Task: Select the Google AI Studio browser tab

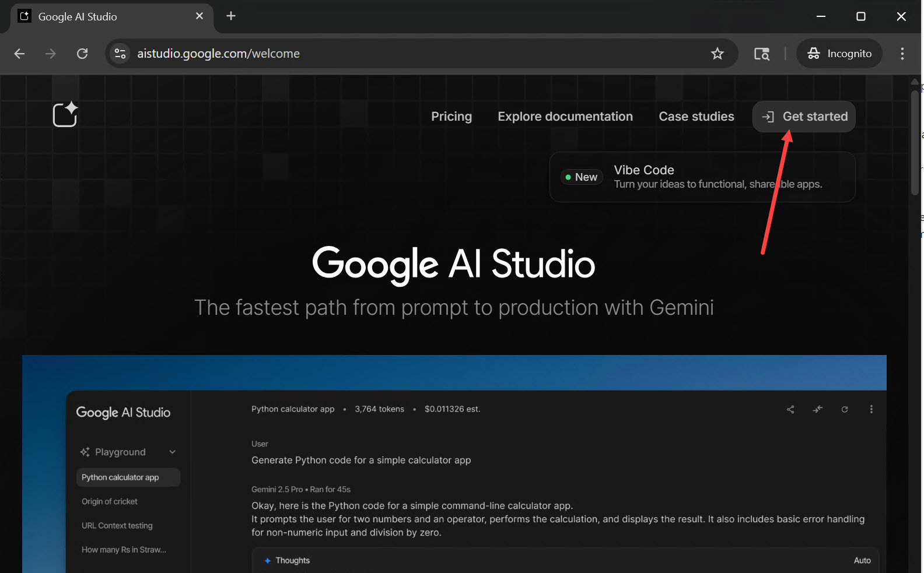Action: [111, 17]
